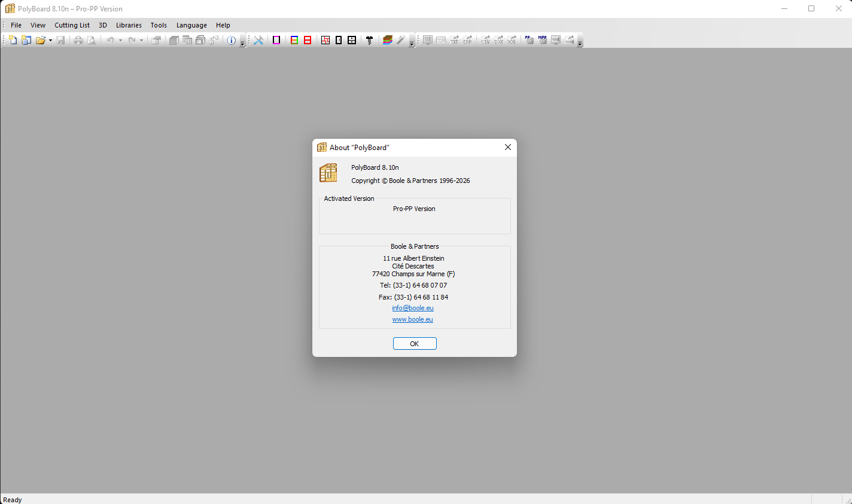Click the "Fax: (33-1) 64 68 11 84" text

[413, 297]
